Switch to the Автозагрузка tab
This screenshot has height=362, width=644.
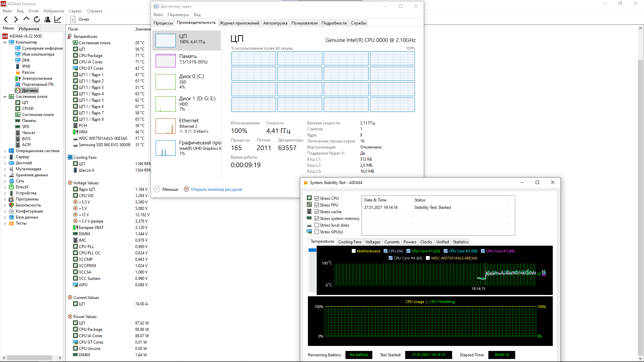[275, 23]
